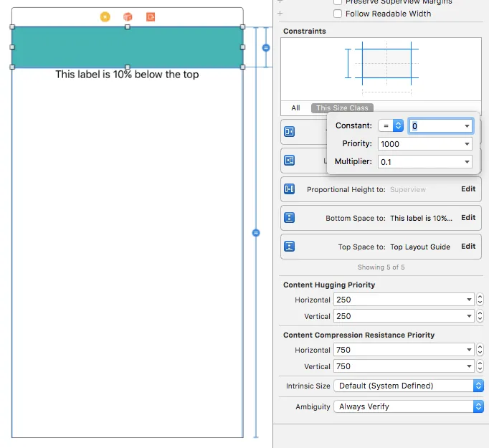Screen dimensions: 489x448
Task: Open Compression Resistance Horizontal dropdown
Action: (x=469, y=350)
